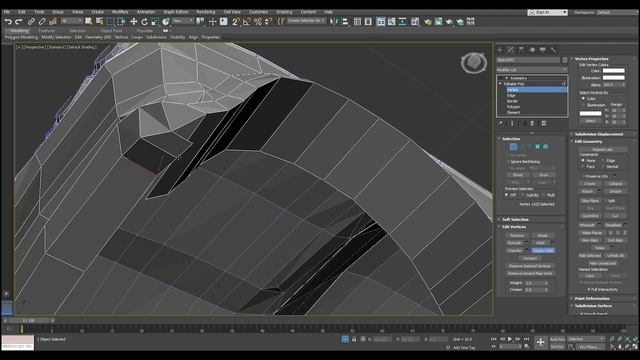
Task: Select the Preview Selection Multi radio button
Action: 544,195
